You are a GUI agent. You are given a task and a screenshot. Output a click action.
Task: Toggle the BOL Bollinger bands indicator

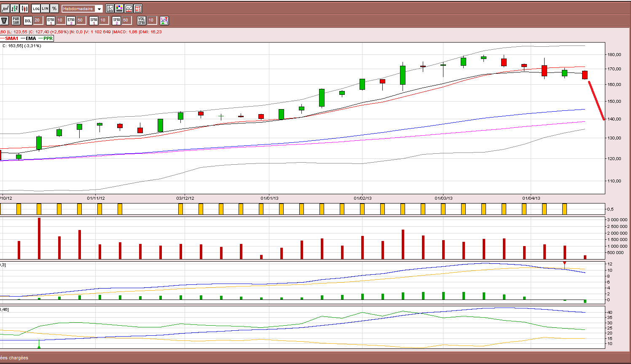click(x=28, y=20)
